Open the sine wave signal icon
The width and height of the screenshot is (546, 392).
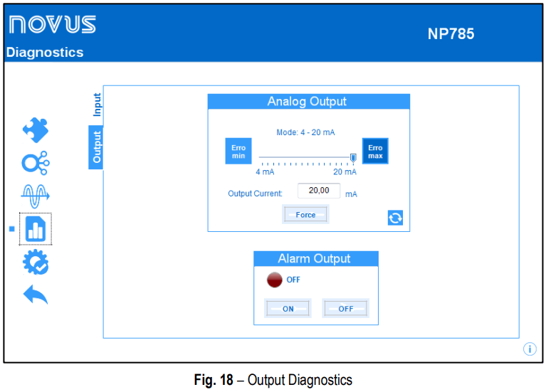tap(35, 196)
